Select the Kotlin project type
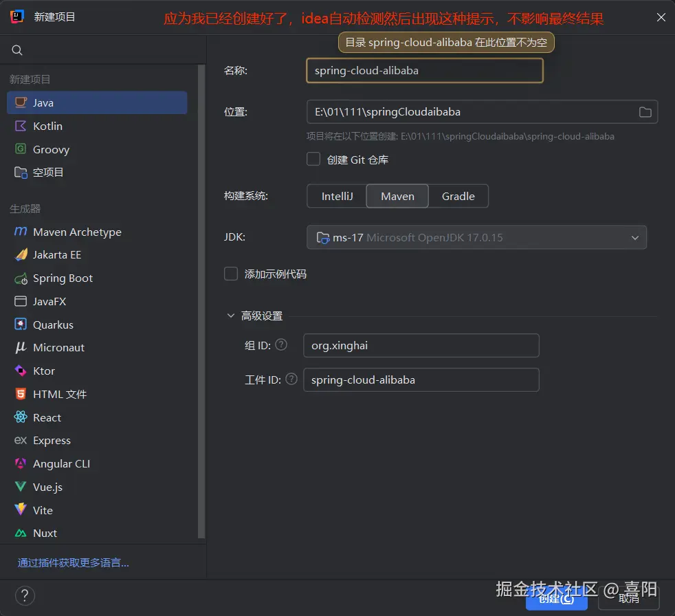This screenshot has width=675, height=616. click(97, 126)
